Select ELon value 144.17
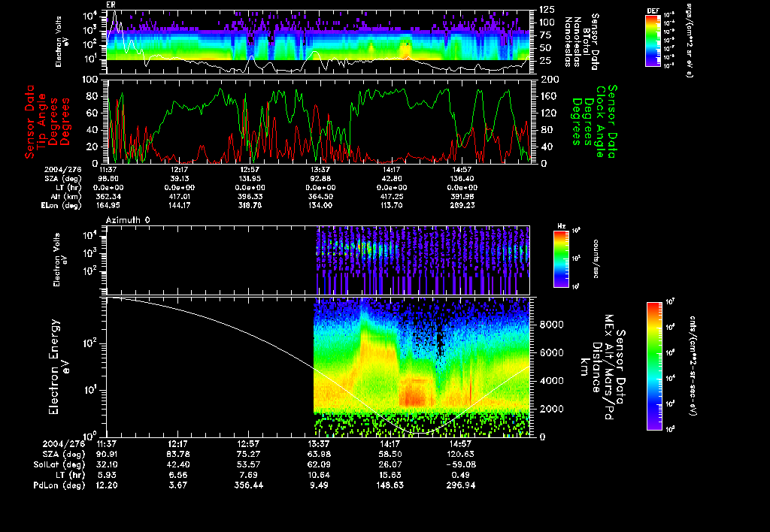Image resolution: width=770 pixels, height=532 pixels. [x=179, y=206]
